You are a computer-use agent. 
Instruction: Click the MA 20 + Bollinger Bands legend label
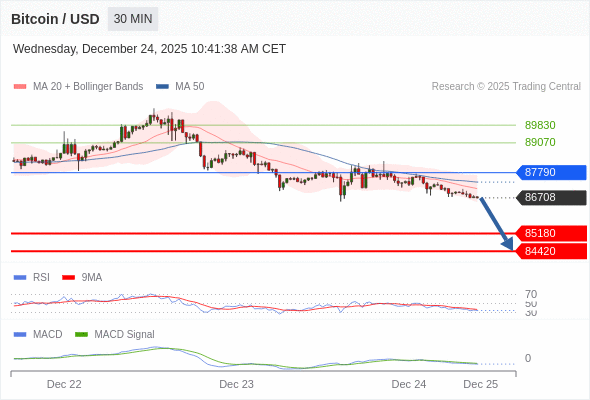click(x=88, y=87)
